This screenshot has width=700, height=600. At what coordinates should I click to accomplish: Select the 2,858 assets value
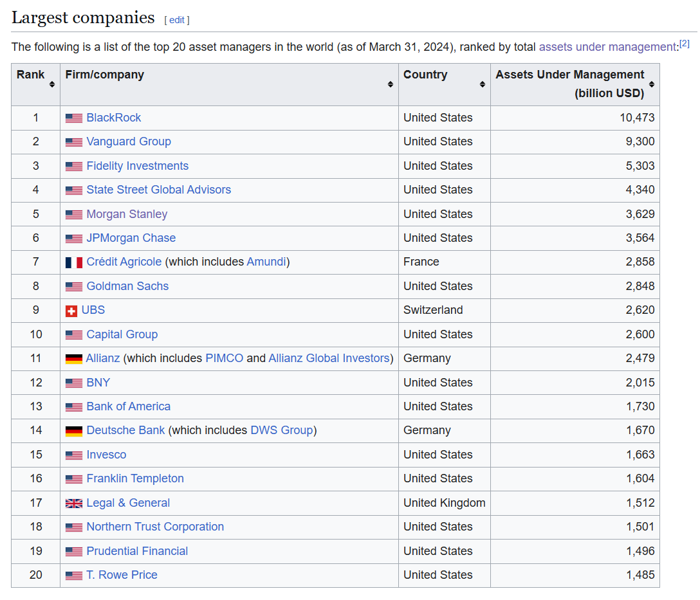[x=640, y=262]
